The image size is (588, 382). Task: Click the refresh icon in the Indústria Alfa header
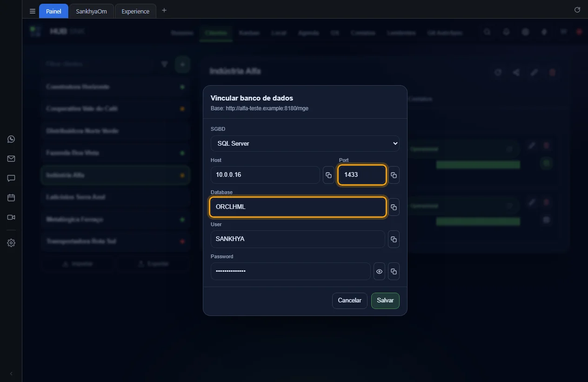(498, 72)
